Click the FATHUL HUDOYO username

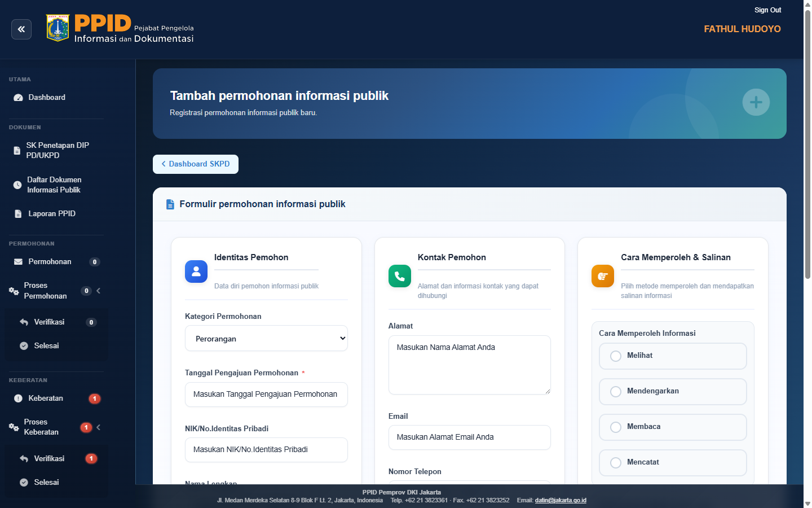pyautogui.click(x=742, y=29)
